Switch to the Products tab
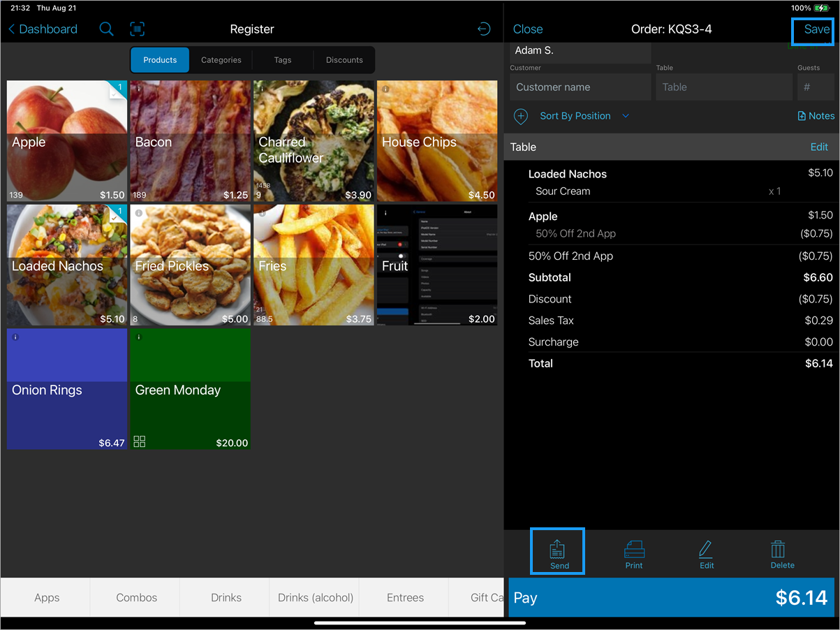The image size is (840, 630). point(160,60)
